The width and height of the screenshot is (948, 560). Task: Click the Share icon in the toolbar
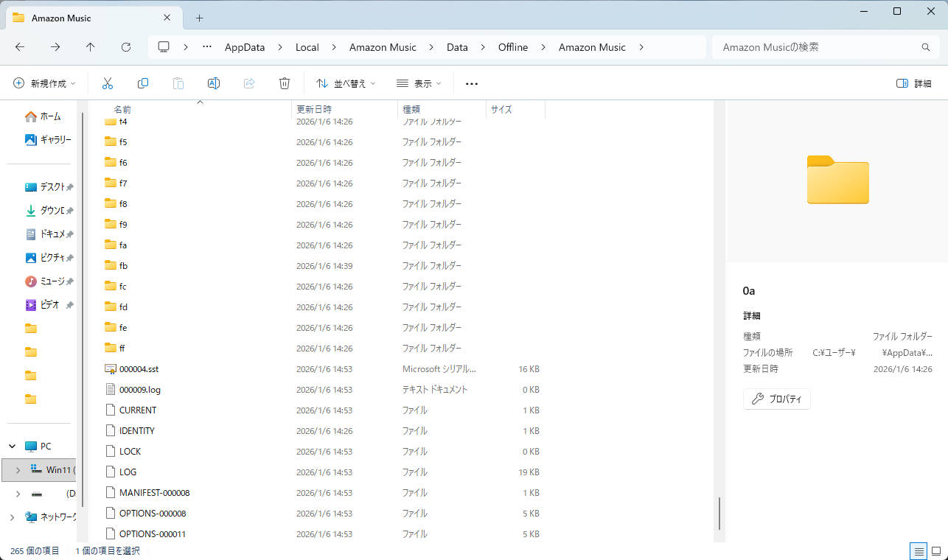click(x=248, y=83)
